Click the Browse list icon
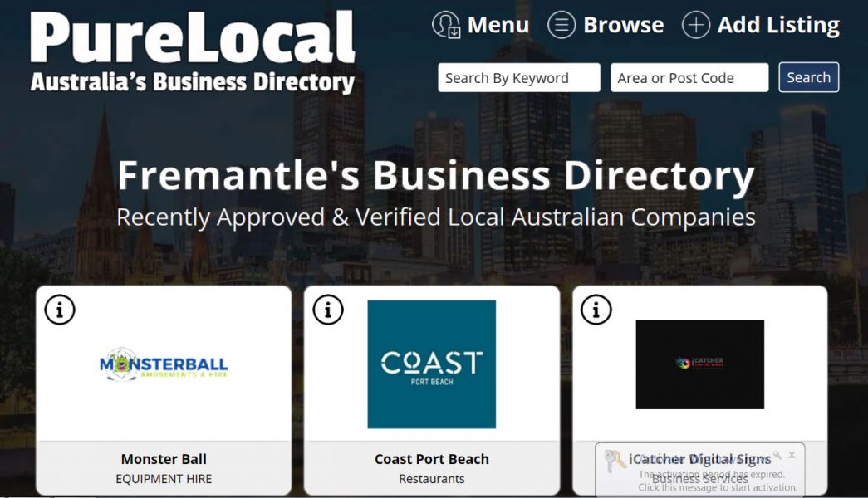 pos(562,25)
